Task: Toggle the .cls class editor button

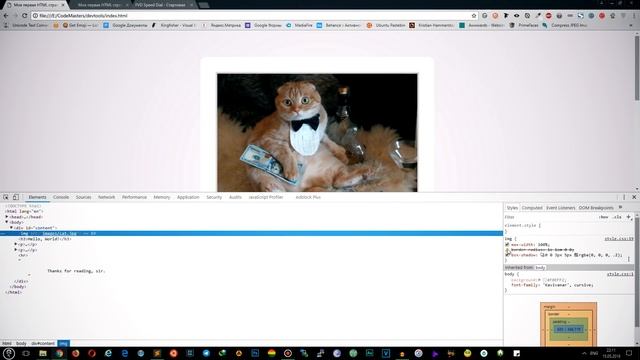Action: coord(617,217)
